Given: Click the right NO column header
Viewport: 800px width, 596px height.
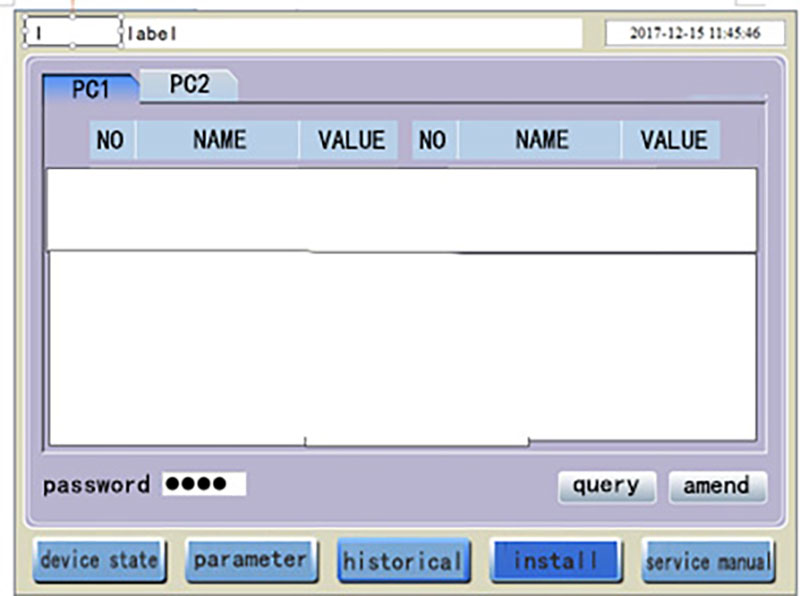Looking at the screenshot, I should point(433,140).
